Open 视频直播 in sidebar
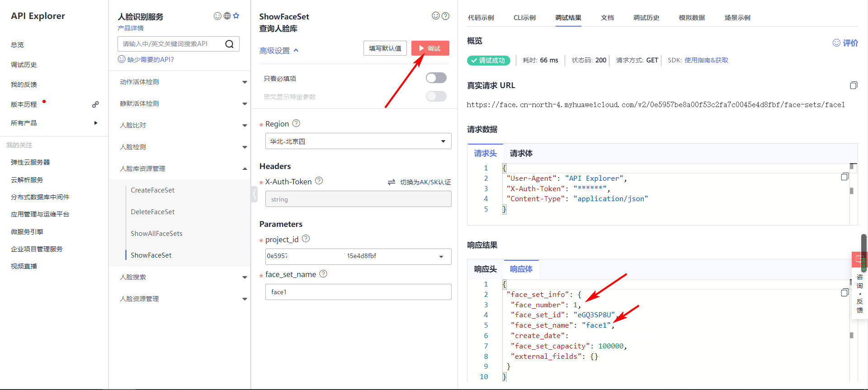This screenshot has height=390, width=868. (x=24, y=266)
